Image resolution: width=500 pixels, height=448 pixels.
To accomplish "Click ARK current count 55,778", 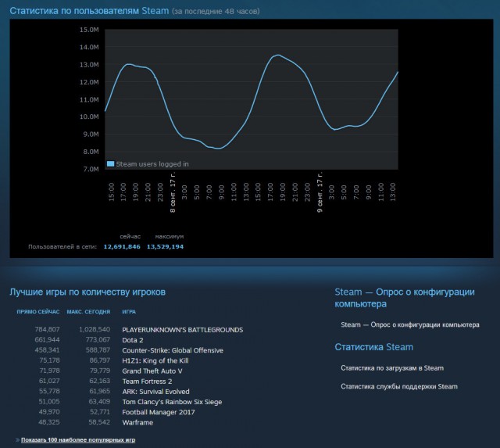I will 49,391.
